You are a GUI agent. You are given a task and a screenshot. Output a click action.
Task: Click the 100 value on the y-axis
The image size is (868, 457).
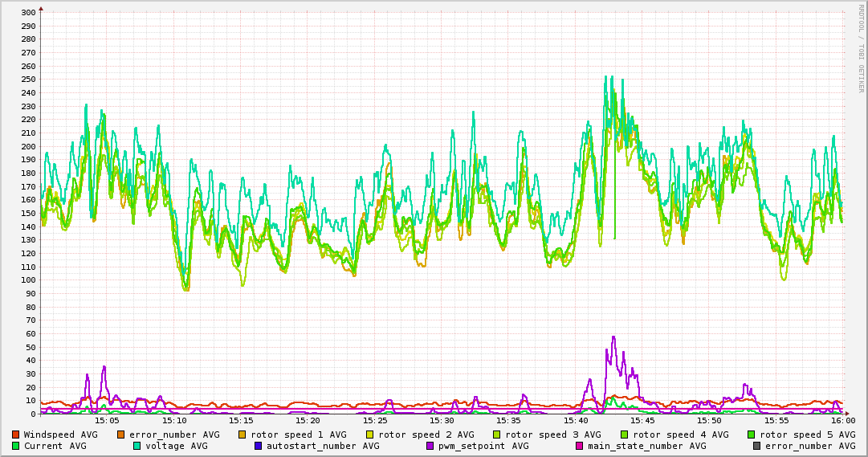pos(28,280)
